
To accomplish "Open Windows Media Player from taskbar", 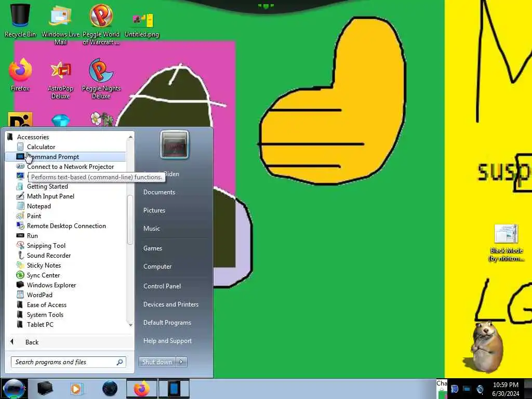I will [77, 389].
